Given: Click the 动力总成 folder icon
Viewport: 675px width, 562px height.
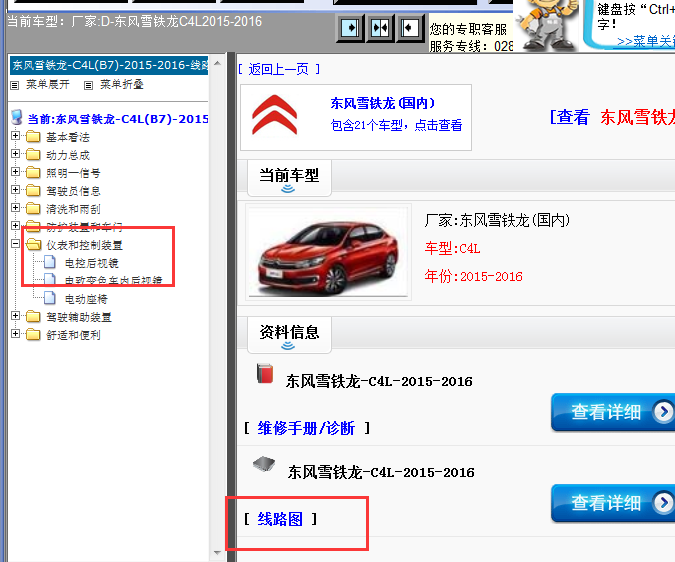Looking at the screenshot, I should [33, 154].
